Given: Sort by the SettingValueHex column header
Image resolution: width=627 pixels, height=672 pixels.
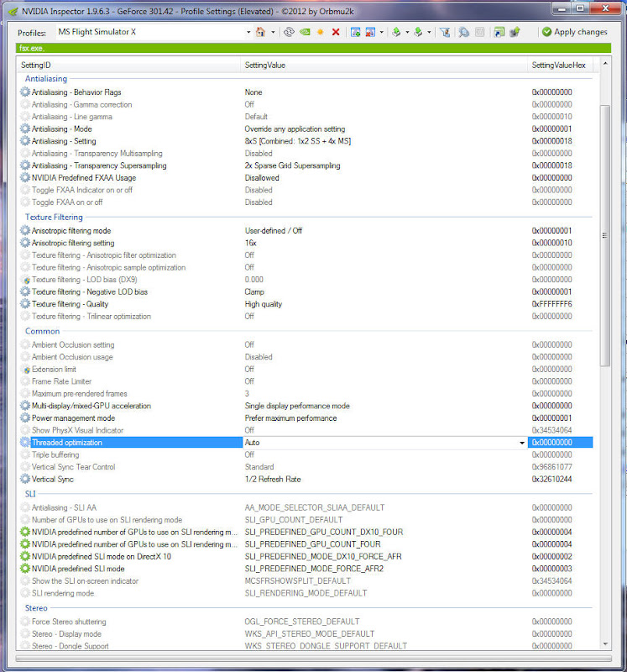Looking at the screenshot, I should coord(561,66).
